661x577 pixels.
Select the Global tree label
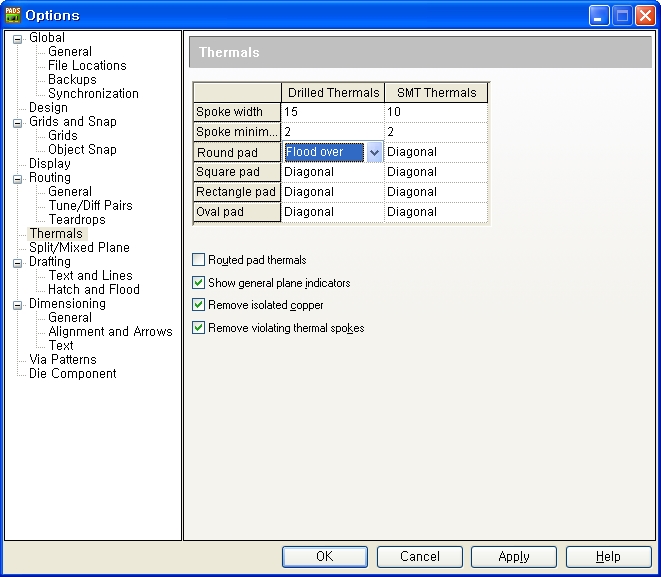(47, 38)
